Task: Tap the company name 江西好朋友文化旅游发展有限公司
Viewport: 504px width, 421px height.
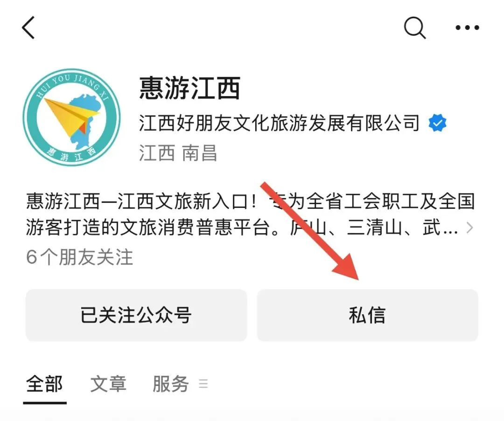Action: (280, 123)
